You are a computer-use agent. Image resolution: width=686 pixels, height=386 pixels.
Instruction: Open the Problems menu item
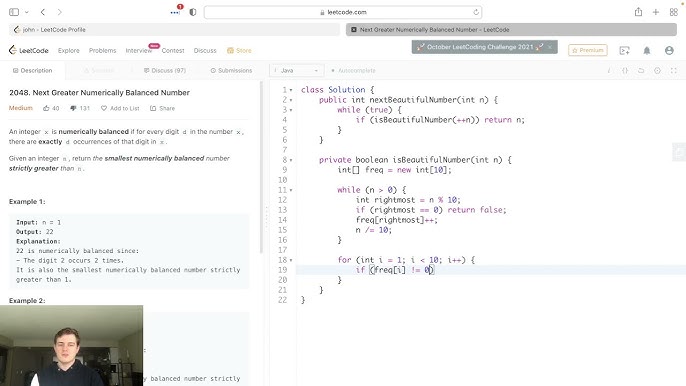(102, 50)
